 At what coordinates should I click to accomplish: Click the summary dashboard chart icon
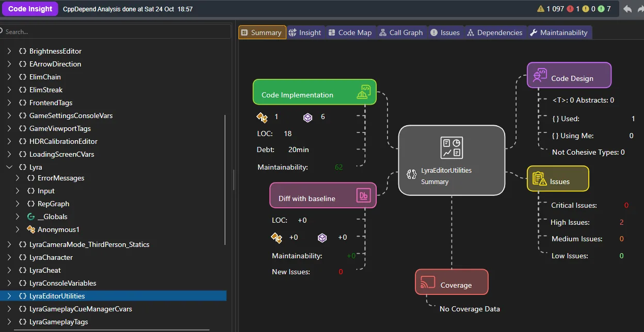point(452,147)
